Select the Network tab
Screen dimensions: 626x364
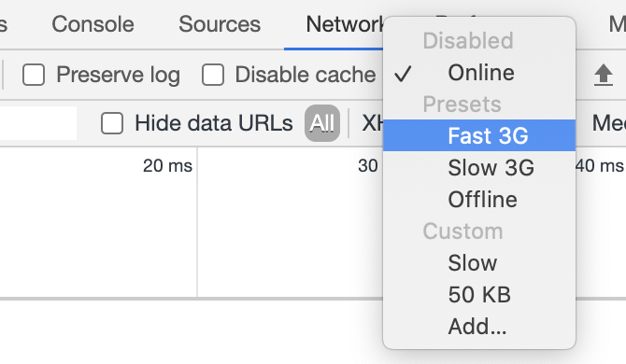pos(344,24)
